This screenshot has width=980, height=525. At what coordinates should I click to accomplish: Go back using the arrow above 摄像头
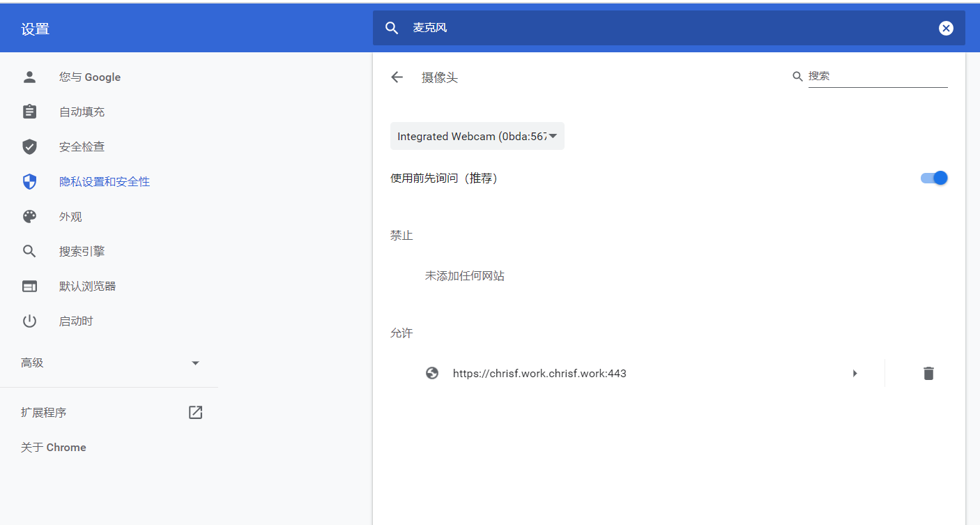click(x=397, y=77)
